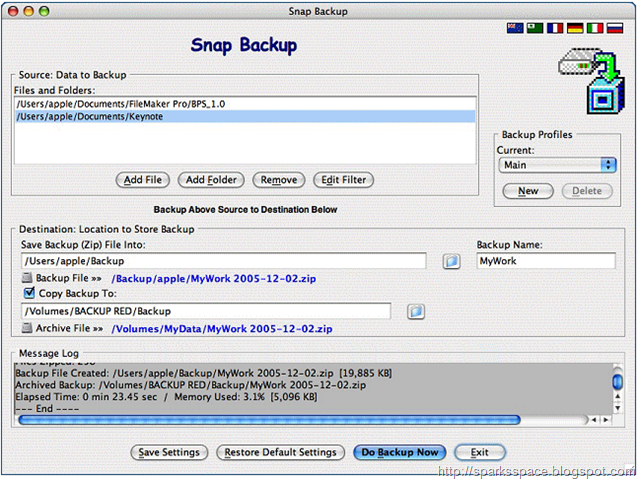Click Do Backup Now
Viewport: 639px width, 480px height.
(400, 453)
